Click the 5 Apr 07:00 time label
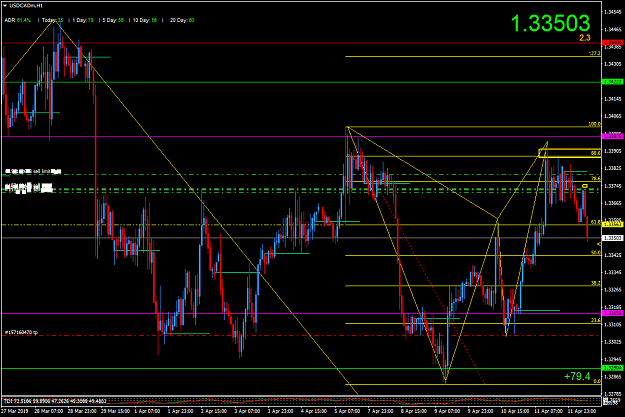Screen dimensions: 625x417 pyautogui.click(x=347, y=411)
